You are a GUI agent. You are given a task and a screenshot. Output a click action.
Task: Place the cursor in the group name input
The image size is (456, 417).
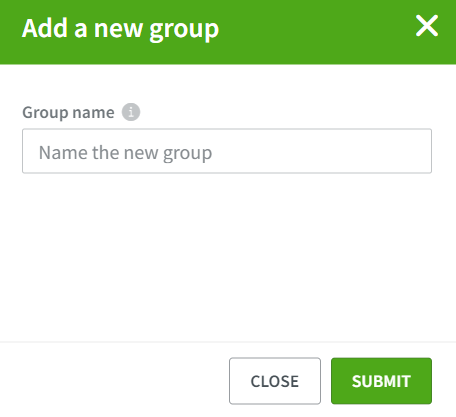click(227, 151)
